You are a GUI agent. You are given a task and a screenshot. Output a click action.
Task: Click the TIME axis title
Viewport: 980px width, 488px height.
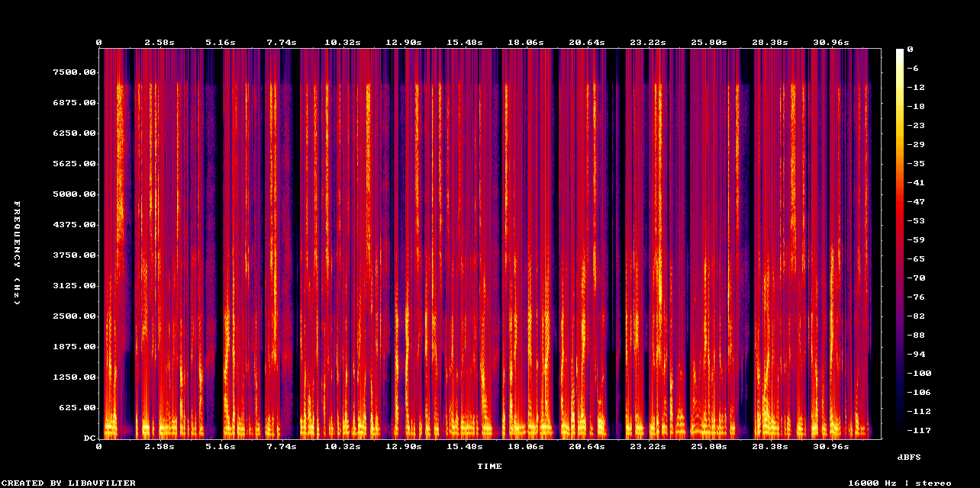pyautogui.click(x=492, y=466)
